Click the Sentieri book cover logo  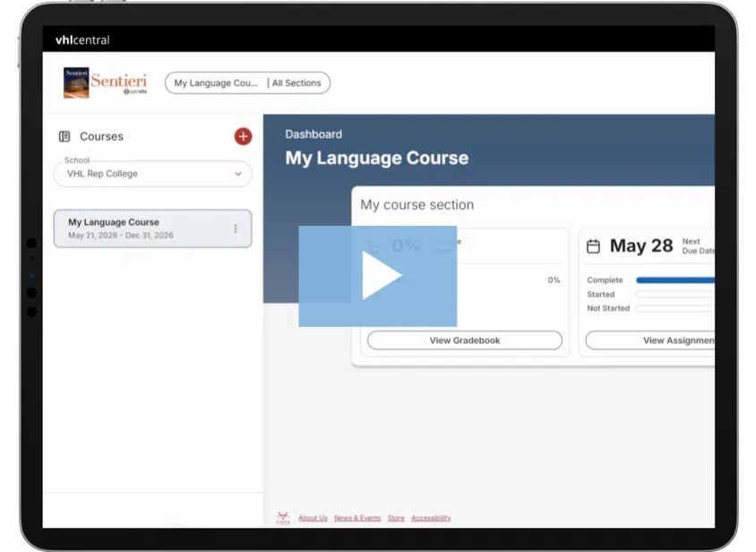(x=76, y=82)
